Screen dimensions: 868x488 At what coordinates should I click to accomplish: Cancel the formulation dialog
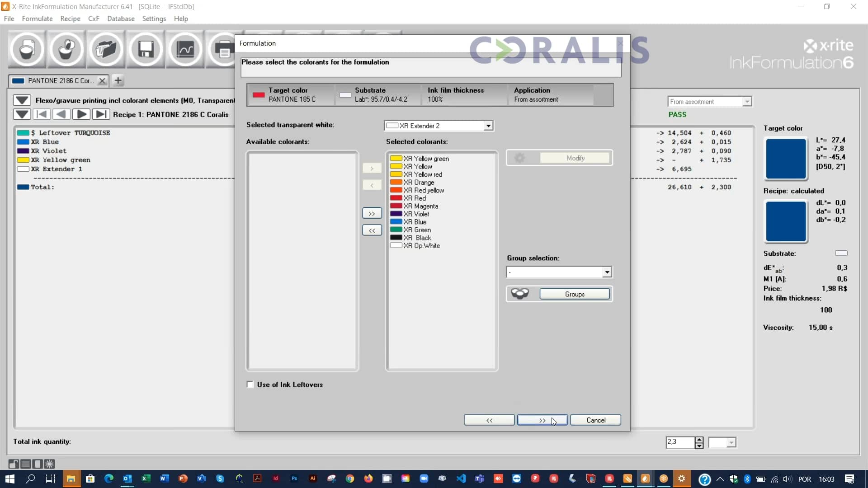pos(596,420)
